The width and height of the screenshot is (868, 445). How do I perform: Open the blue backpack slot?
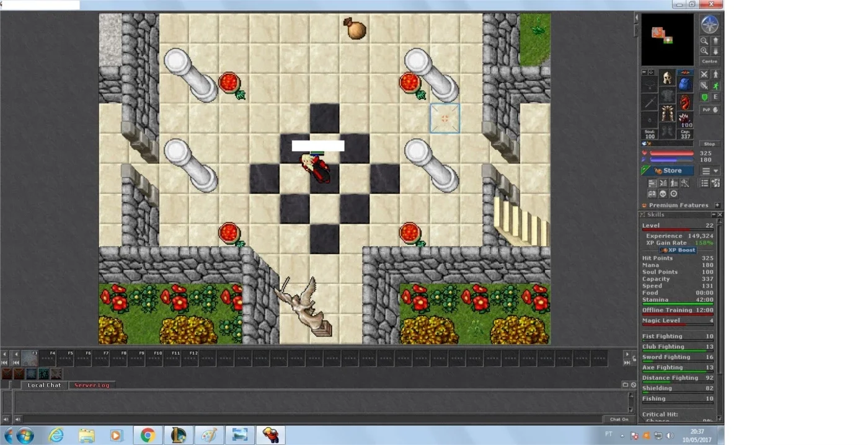click(684, 85)
